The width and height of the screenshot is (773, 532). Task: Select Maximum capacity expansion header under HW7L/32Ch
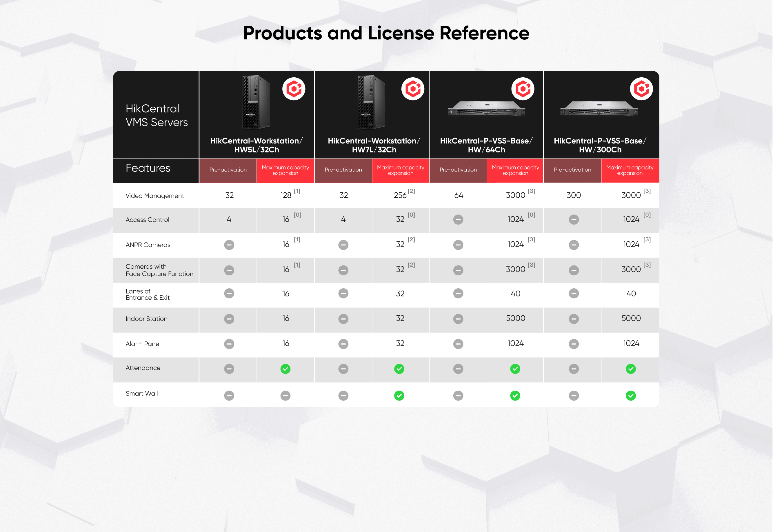click(x=400, y=170)
